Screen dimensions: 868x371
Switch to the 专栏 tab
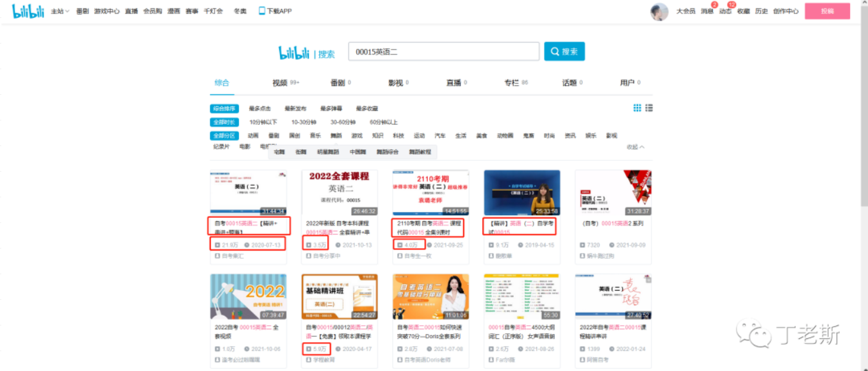point(516,83)
